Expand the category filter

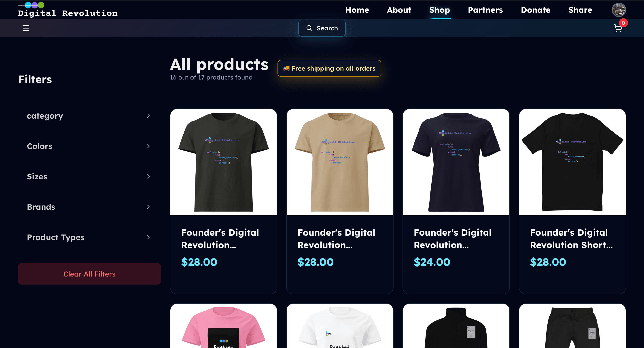click(x=89, y=116)
